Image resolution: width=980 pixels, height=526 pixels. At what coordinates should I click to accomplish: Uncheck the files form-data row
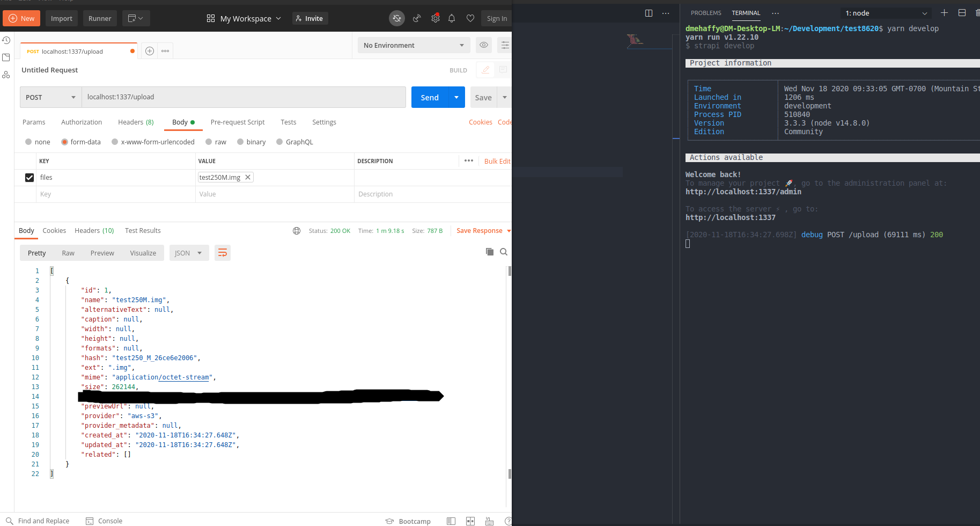pos(29,177)
